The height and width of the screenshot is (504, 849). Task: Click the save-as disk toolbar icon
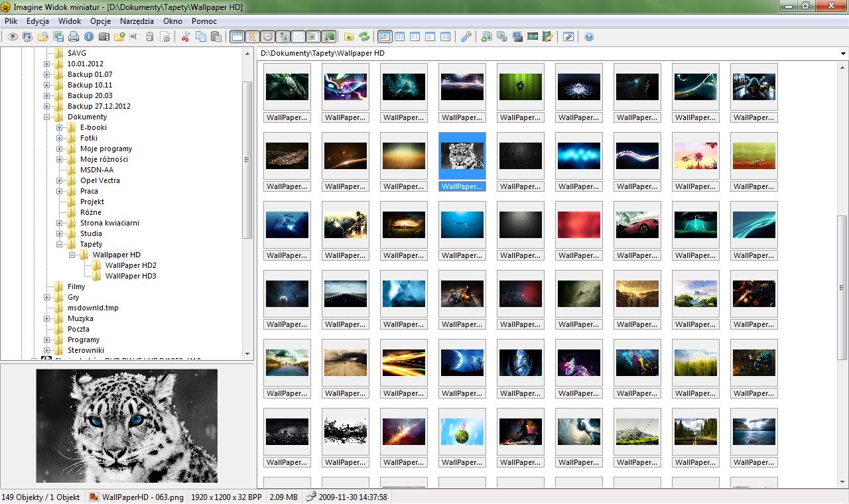pyautogui.click(x=58, y=36)
